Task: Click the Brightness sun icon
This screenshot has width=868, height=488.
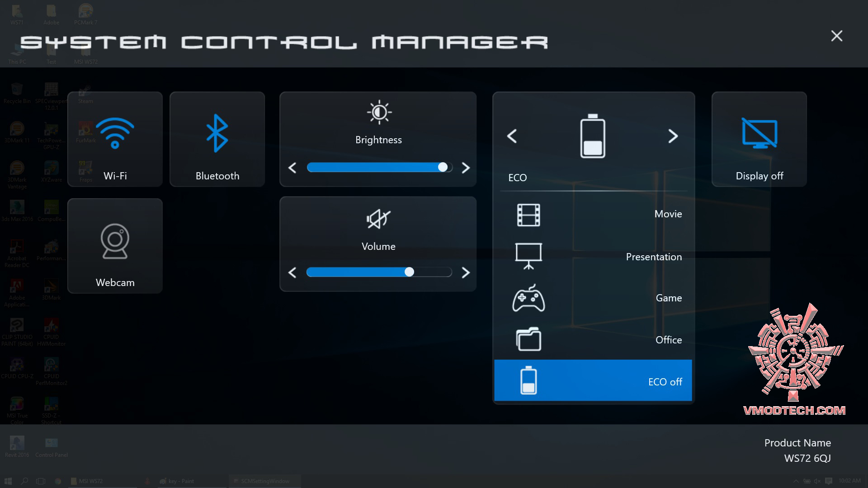Action: point(379,113)
